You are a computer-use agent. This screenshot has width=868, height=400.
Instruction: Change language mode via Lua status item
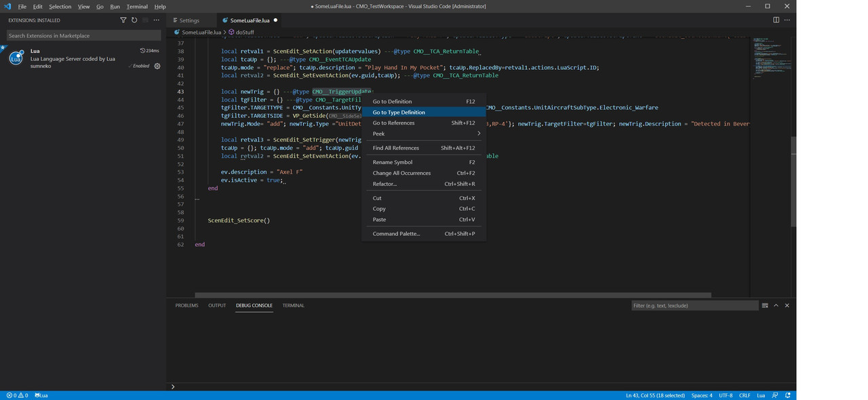[x=761, y=395]
